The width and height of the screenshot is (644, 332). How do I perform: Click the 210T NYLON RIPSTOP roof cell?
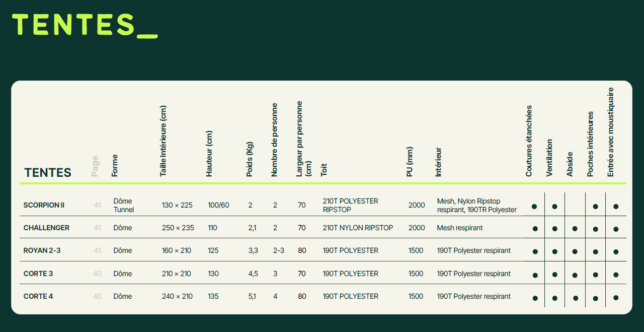[x=358, y=228]
